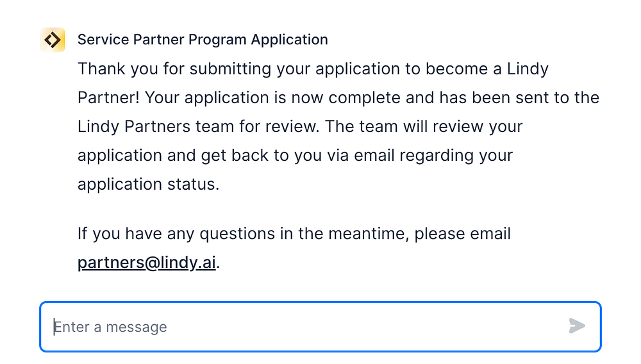This screenshot has height=364, width=641.
Task: Click the words "please email"
Action: point(462,233)
